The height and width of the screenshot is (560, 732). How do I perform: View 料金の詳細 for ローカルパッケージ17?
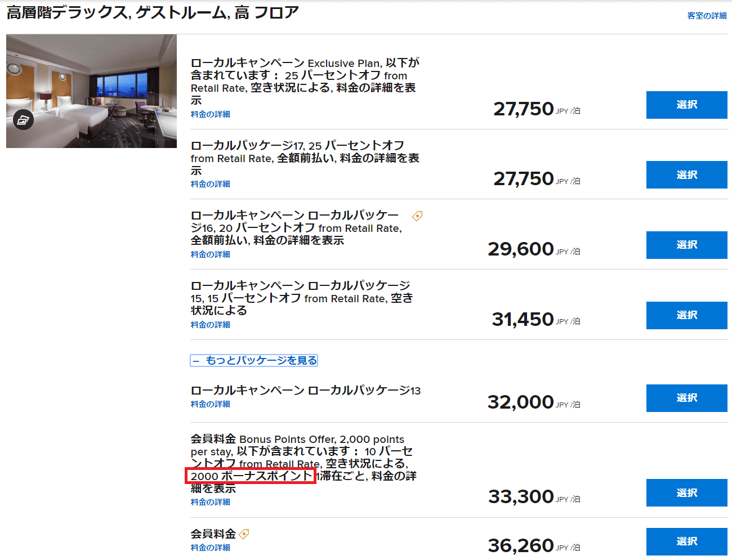click(210, 184)
